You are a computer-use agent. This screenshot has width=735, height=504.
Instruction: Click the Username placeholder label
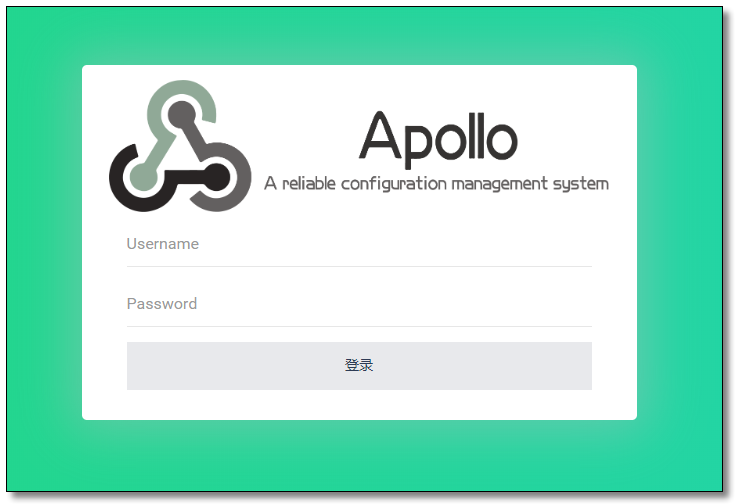pos(163,244)
